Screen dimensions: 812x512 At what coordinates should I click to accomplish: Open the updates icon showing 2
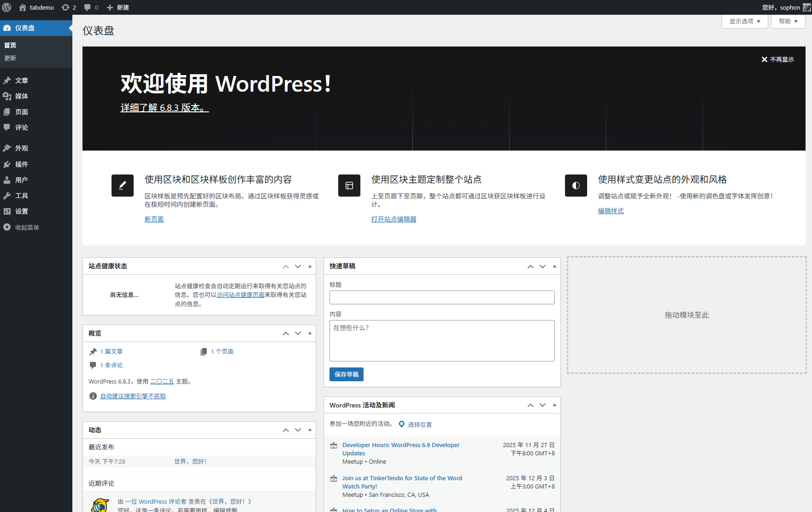click(x=69, y=7)
